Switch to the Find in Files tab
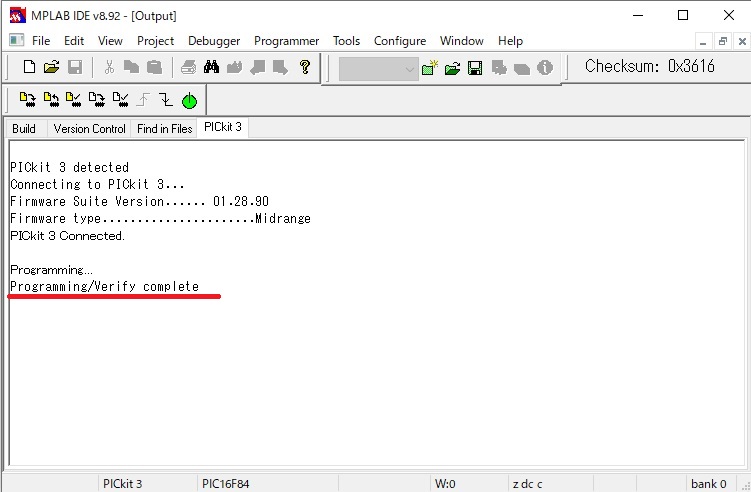Image resolution: width=751 pixels, height=492 pixels. pos(164,128)
